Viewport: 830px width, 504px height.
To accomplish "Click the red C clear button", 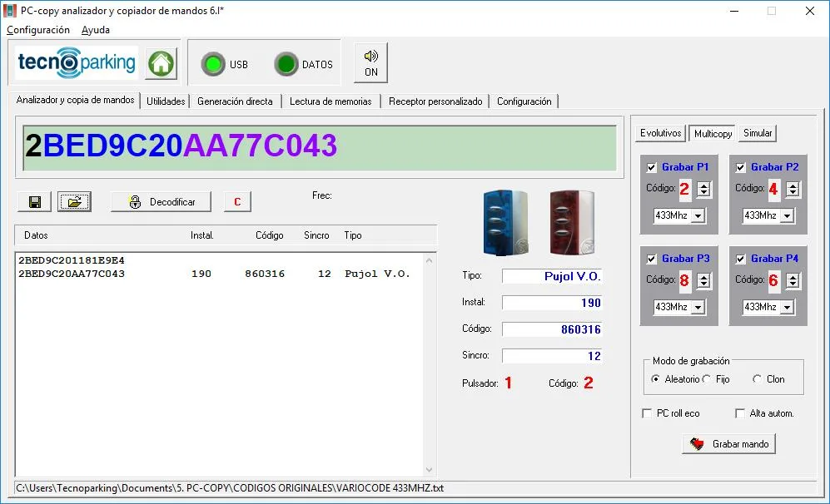I will (237, 201).
